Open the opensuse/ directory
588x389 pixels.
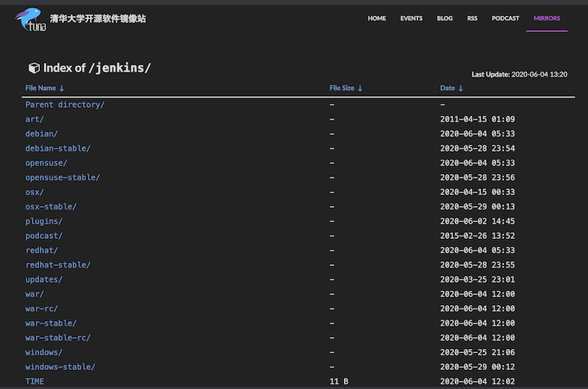point(46,163)
